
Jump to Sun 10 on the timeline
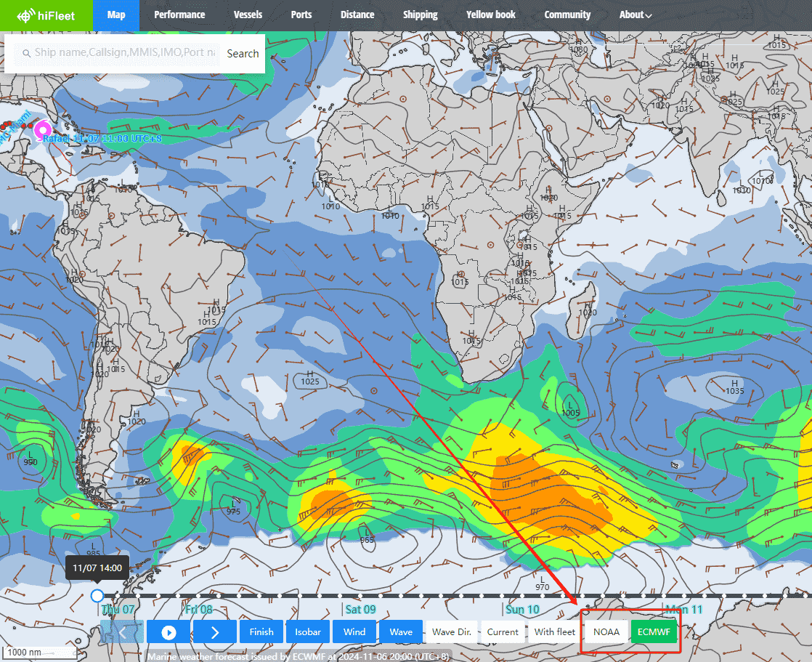522,609
